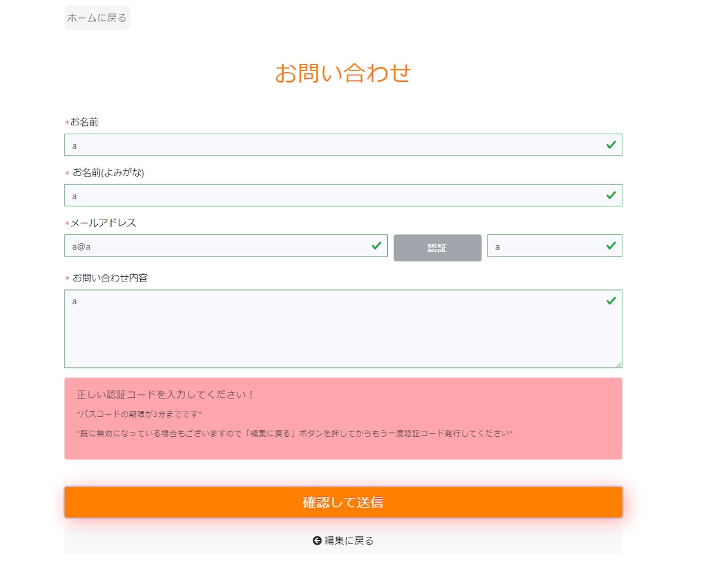Go back via ホームに戻る button
728x581 pixels.
coord(97,18)
